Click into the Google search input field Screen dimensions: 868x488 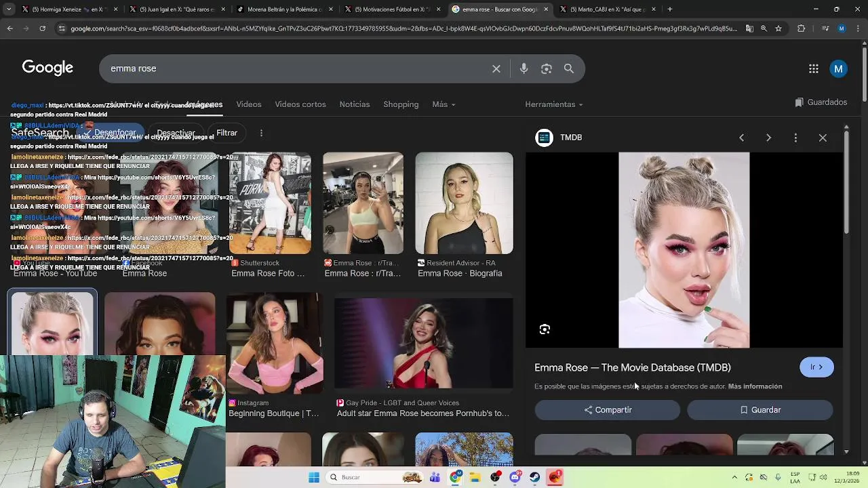(298, 68)
